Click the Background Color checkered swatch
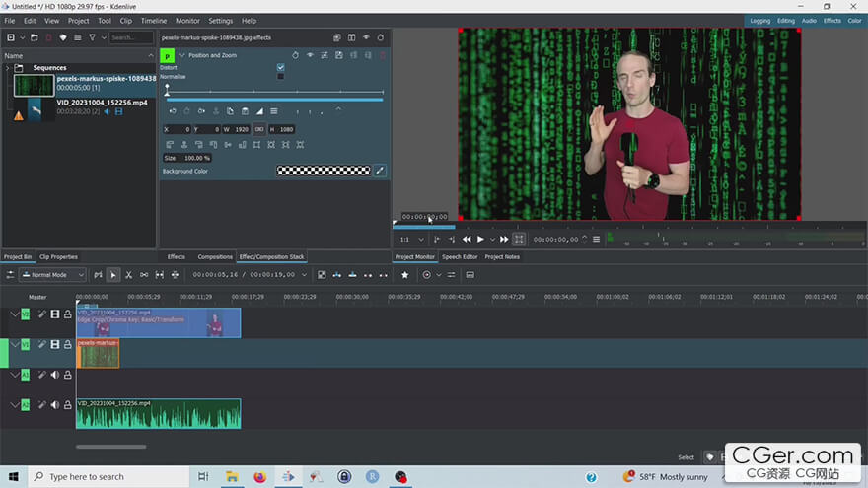The height and width of the screenshot is (488, 868). 324,171
